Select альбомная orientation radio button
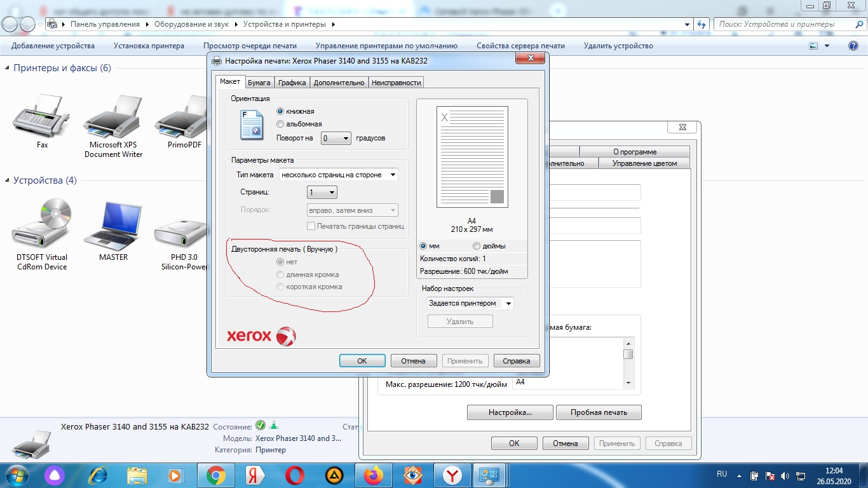This screenshot has width=868, height=488. (280, 124)
